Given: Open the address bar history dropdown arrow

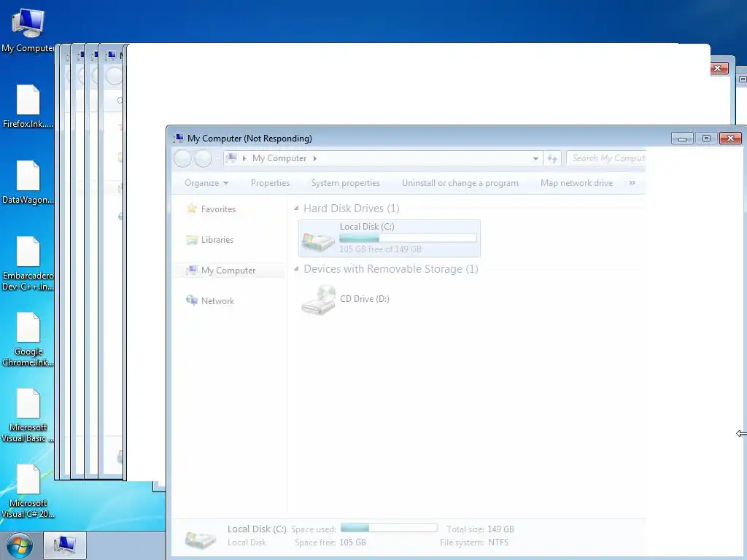Looking at the screenshot, I should coord(535,158).
